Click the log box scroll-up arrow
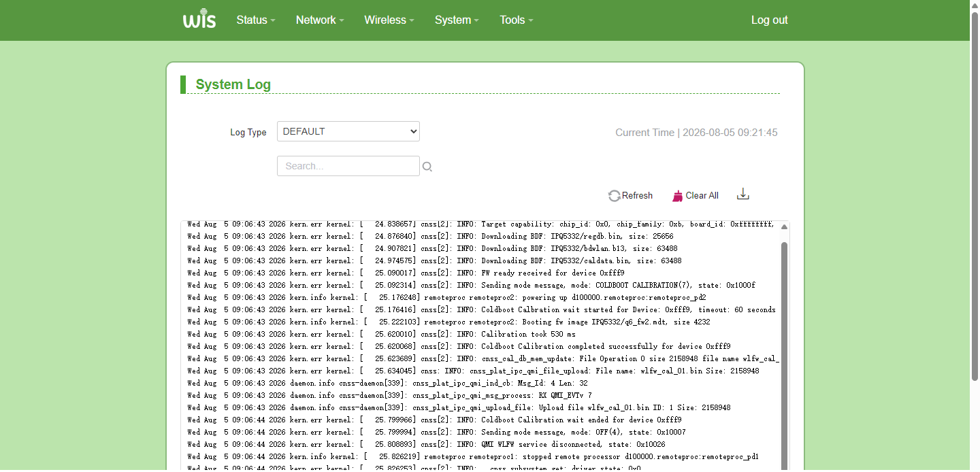The height and width of the screenshot is (472, 980). [x=784, y=226]
